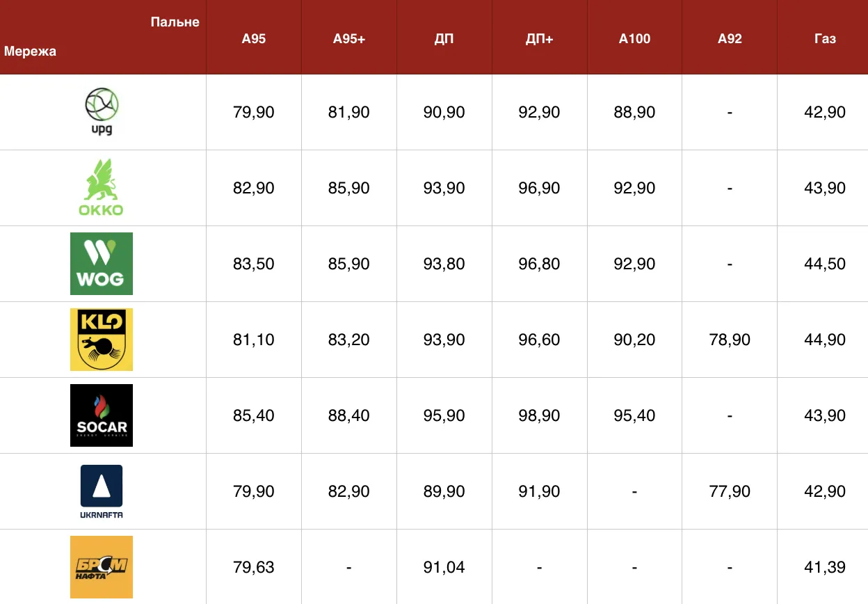
Task: Click the UKRNAFTA logo
Action: (x=102, y=491)
